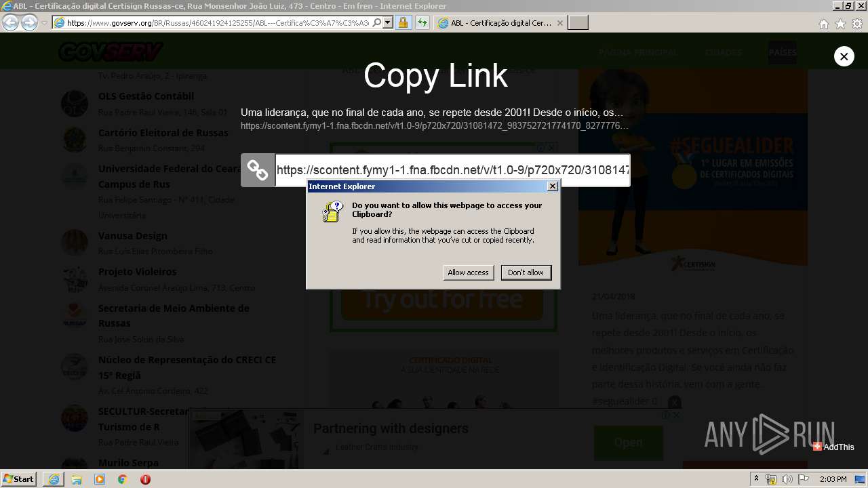Click the AddThis share button
This screenshot has width=868, height=488.
click(x=833, y=447)
